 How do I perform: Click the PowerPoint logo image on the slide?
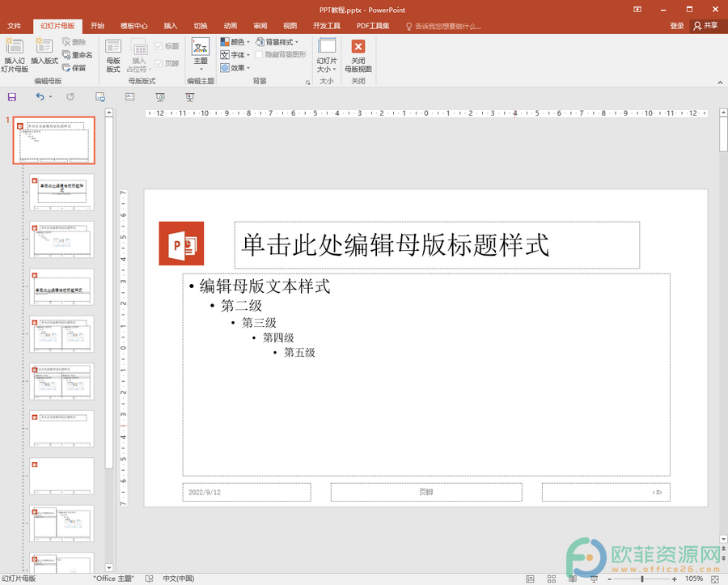181,244
